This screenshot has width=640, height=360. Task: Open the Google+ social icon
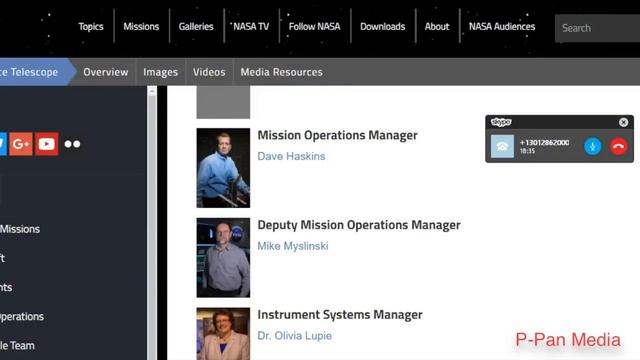(21, 144)
